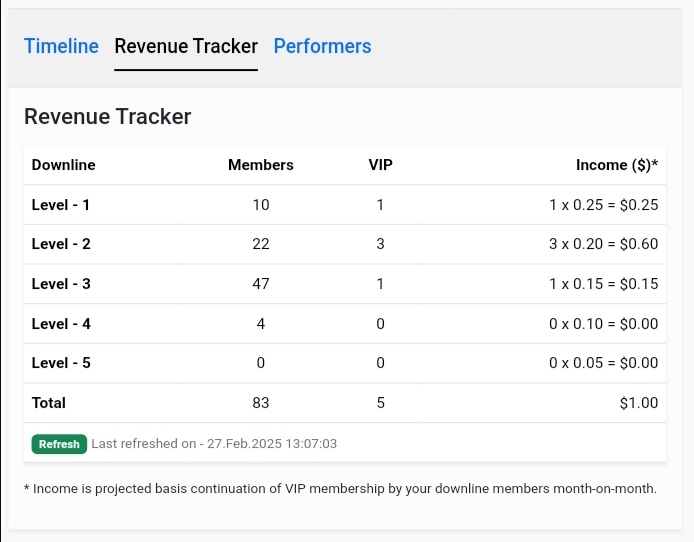
Task: Select the Level - 1 row label
Action: pos(61,205)
